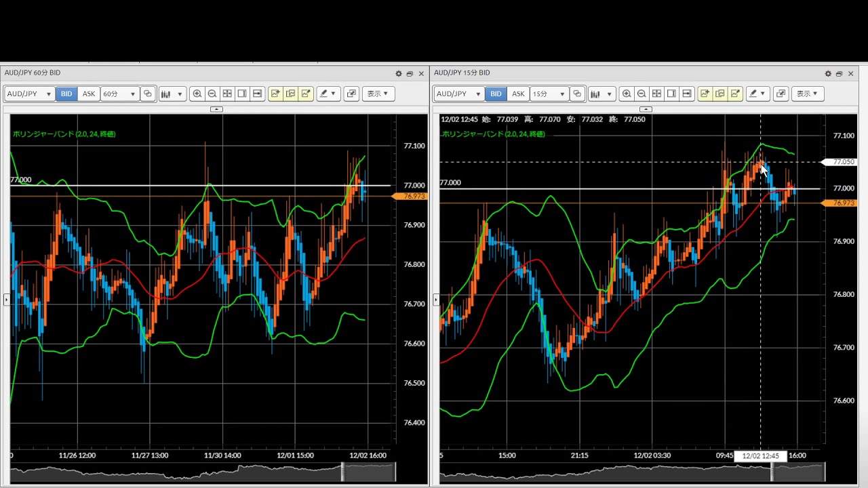Click duplicate-chart yellow icon in 60分 window
Screen dimensions: 868x488
[290, 94]
